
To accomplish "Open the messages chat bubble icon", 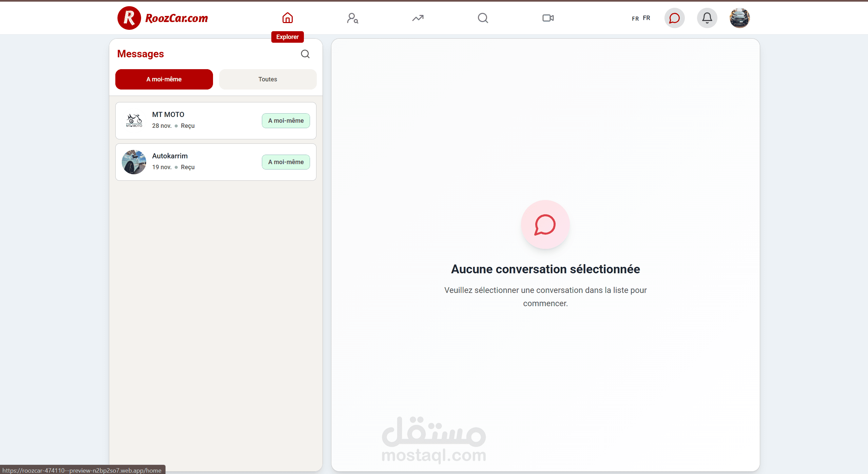I will [674, 18].
